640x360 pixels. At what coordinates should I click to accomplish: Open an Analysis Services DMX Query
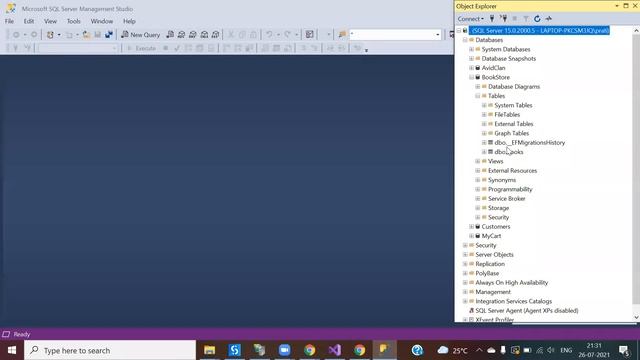(193, 35)
